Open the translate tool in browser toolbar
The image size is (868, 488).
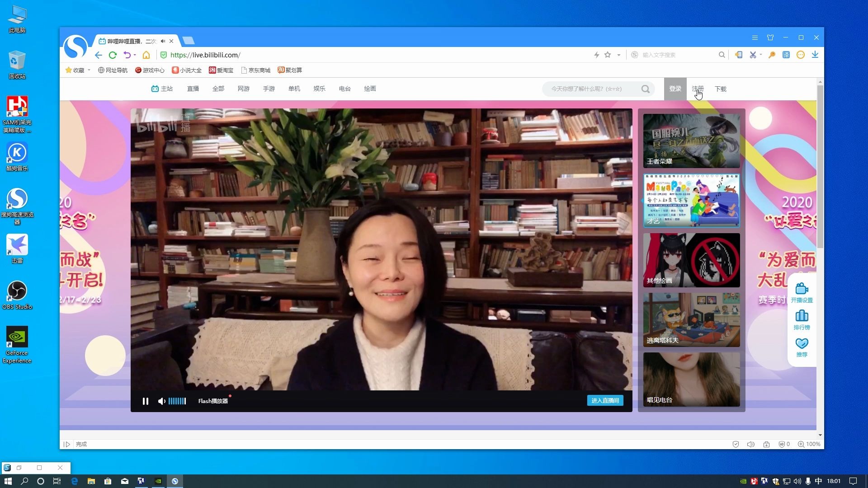point(787,55)
